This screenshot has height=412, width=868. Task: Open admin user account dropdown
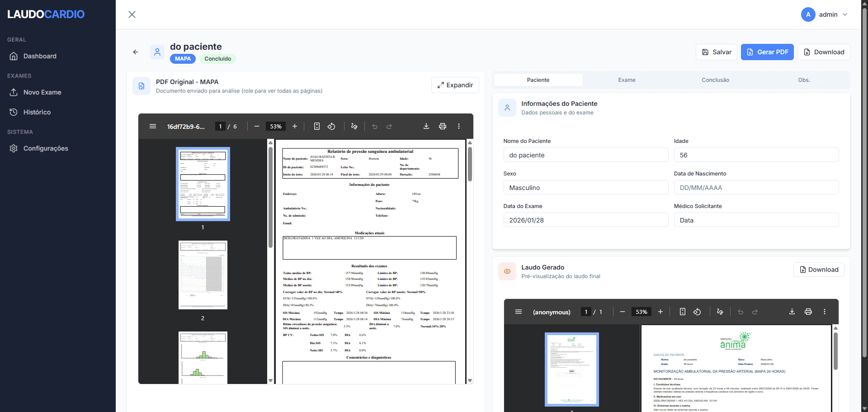(x=825, y=14)
